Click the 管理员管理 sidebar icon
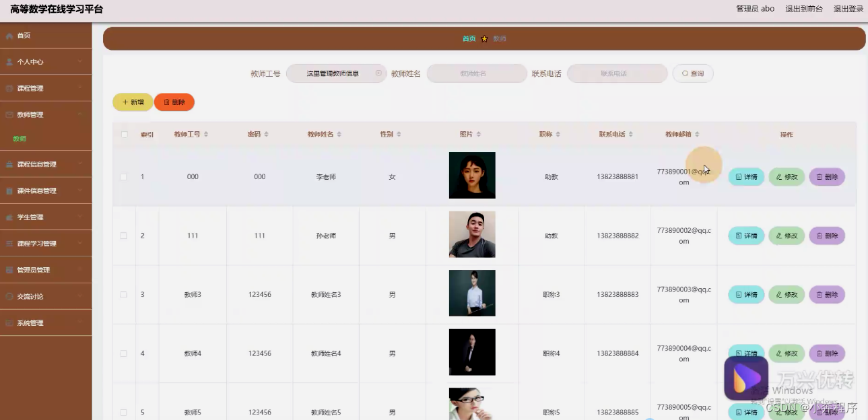 [9, 270]
